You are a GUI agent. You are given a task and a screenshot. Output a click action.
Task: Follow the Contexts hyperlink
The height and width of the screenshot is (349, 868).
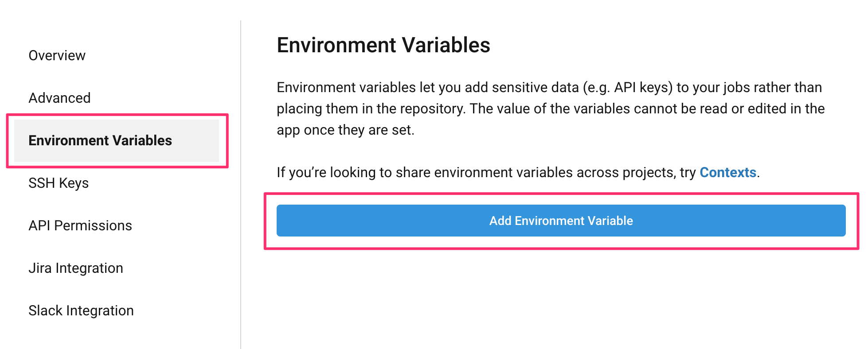pos(727,172)
